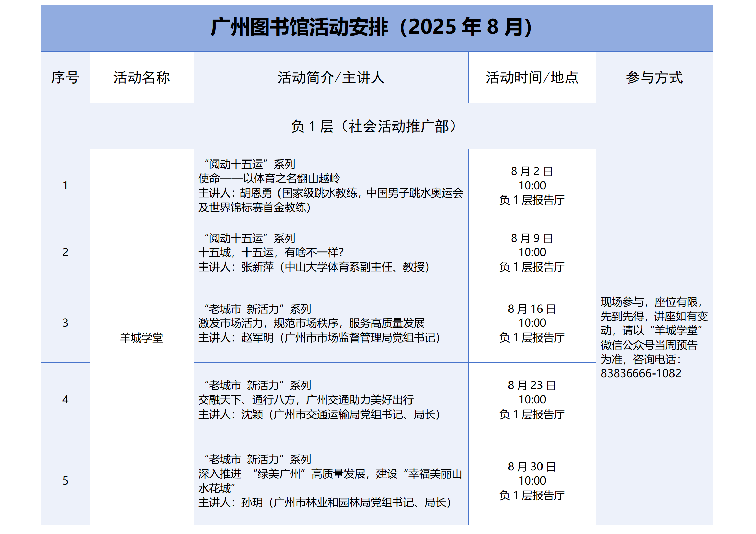This screenshot has height=534, width=756.
Task: Click speaker line 主讲人：沈颖
Action: tap(319, 414)
